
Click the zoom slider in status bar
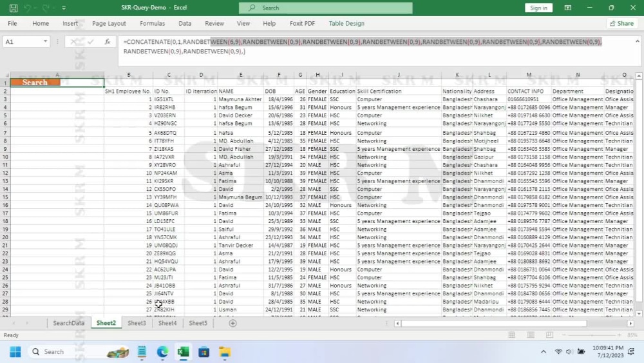pos(591,335)
